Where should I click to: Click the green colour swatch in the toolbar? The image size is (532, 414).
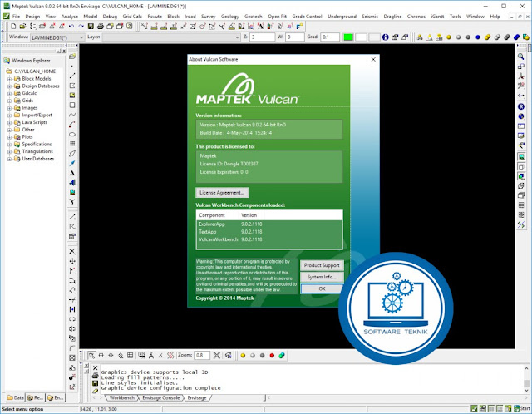pyautogui.click(x=348, y=37)
